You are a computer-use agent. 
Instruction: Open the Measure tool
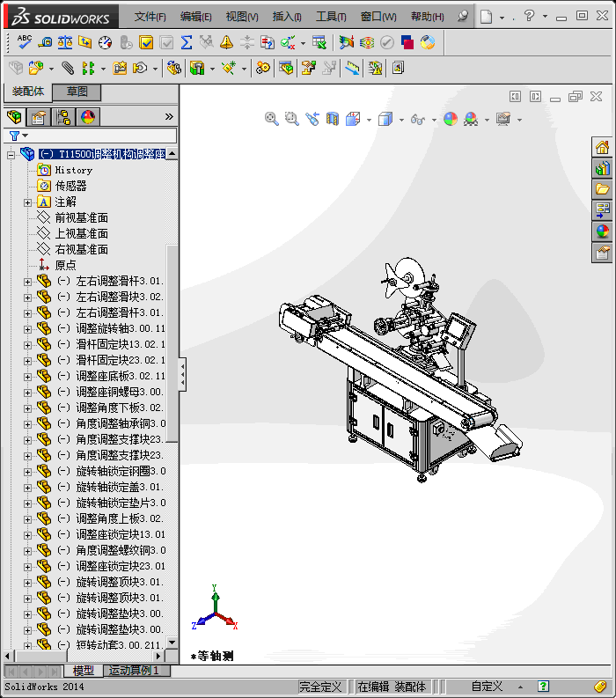pos(45,42)
